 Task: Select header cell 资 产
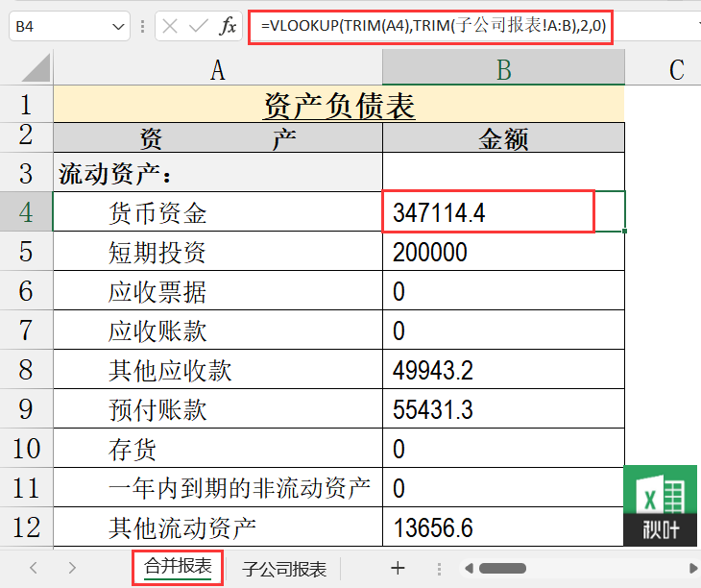(x=218, y=137)
